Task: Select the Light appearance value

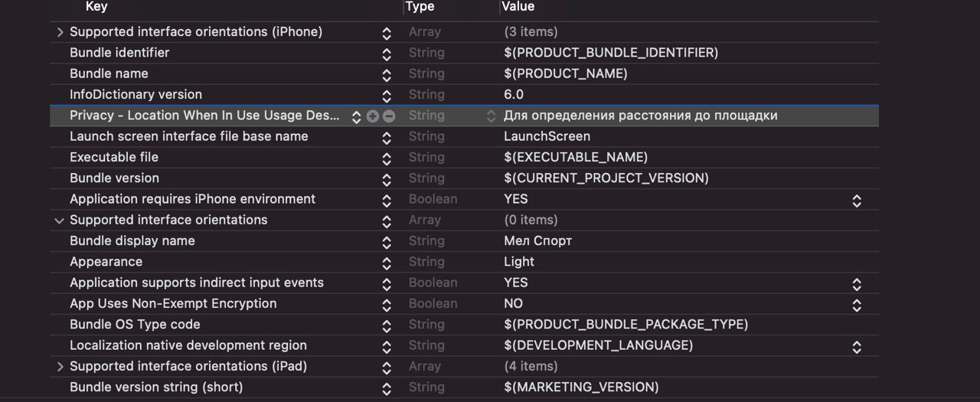Action: 519,262
